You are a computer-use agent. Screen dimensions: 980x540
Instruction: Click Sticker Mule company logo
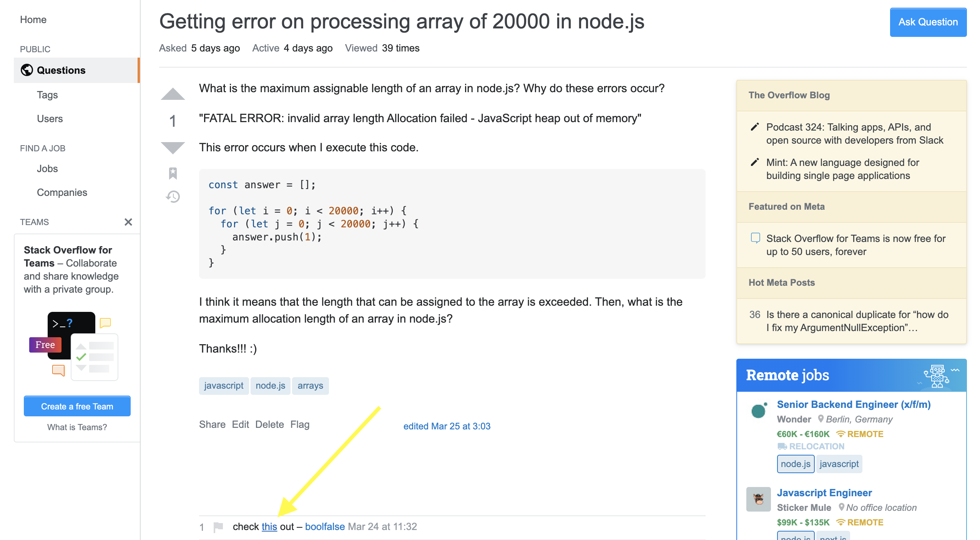tap(758, 499)
